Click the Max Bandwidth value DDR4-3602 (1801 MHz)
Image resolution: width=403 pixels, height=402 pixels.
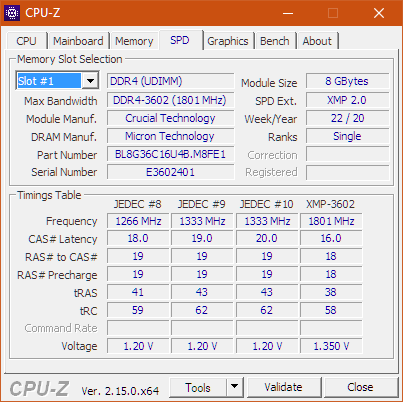(x=170, y=100)
